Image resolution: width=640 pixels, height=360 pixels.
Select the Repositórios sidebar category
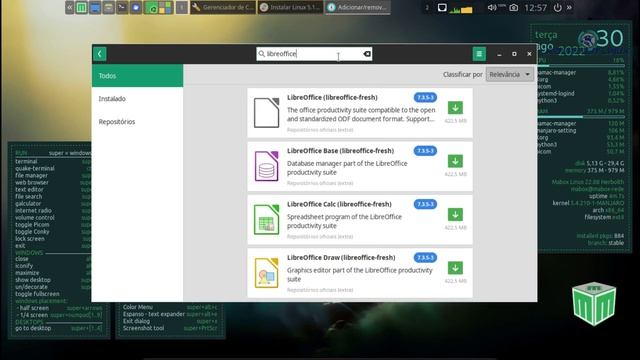pyautogui.click(x=138, y=122)
